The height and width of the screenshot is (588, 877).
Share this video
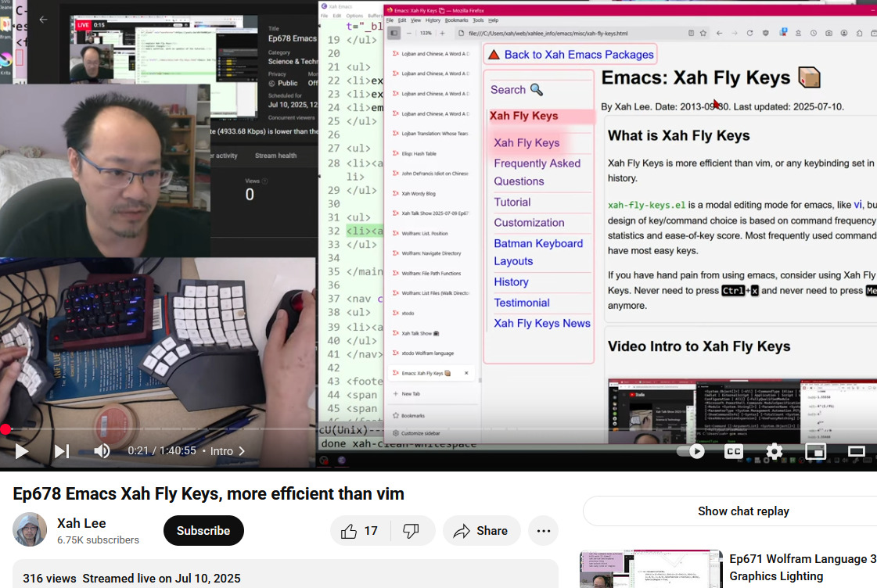[x=482, y=530]
